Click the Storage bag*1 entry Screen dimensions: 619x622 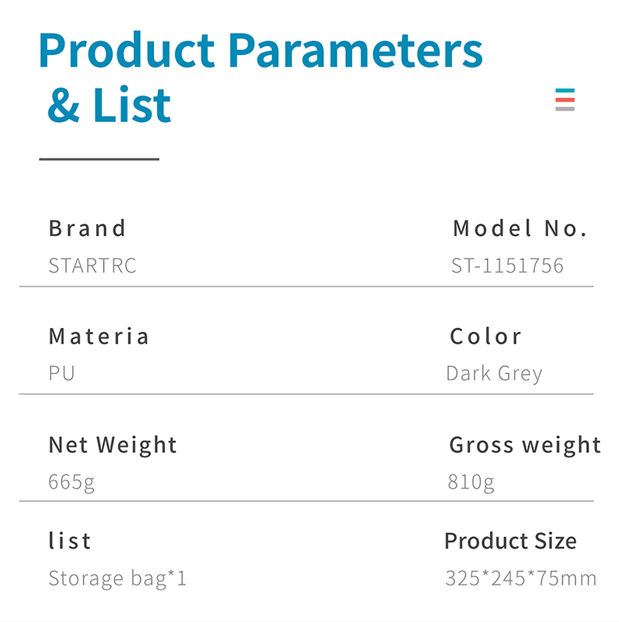click(x=117, y=578)
